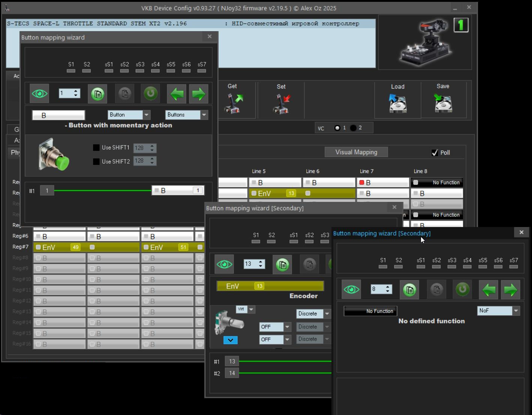Select VC radio option 2
The image size is (532, 415).
point(354,128)
